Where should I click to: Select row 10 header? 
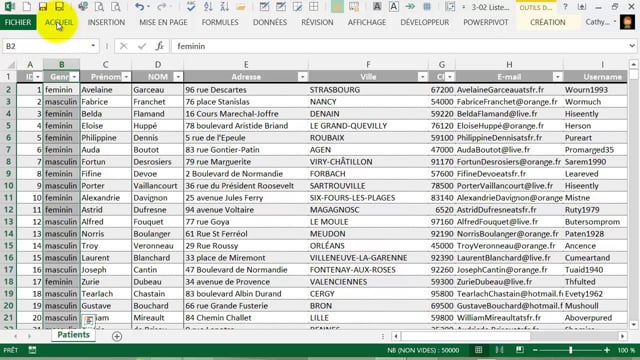pos(9,186)
